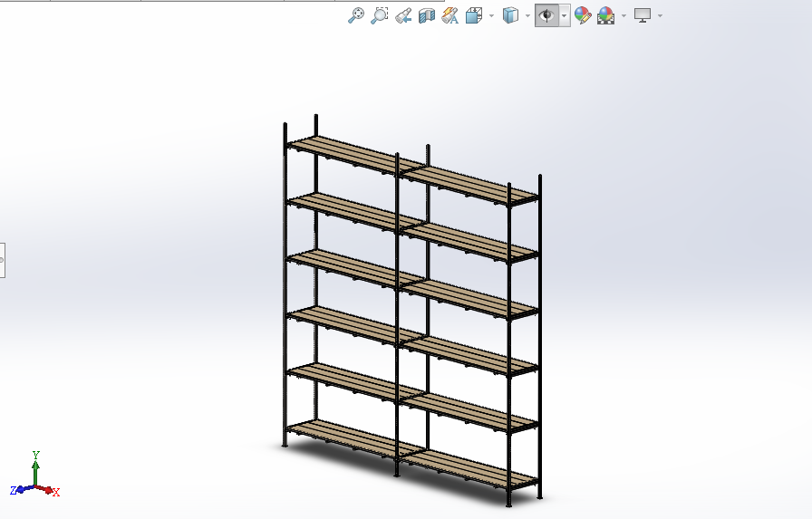Open the Display Style dropdown arrow

coord(527,15)
